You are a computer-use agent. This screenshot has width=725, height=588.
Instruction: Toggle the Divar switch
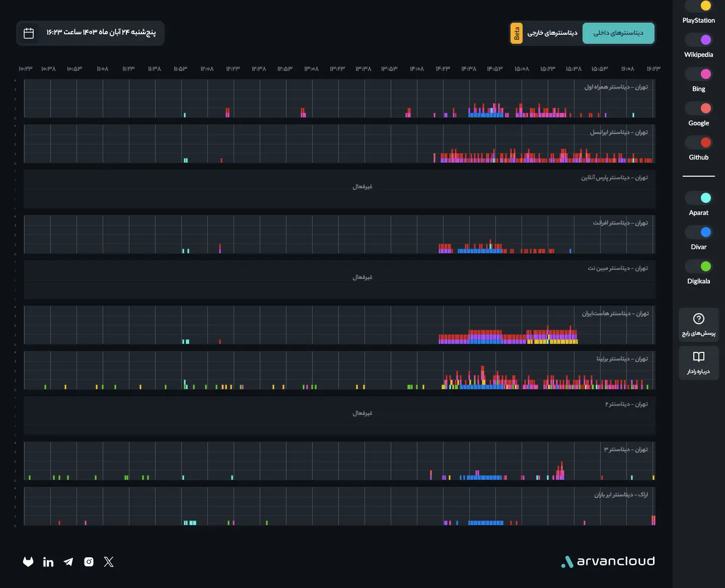pos(699,232)
